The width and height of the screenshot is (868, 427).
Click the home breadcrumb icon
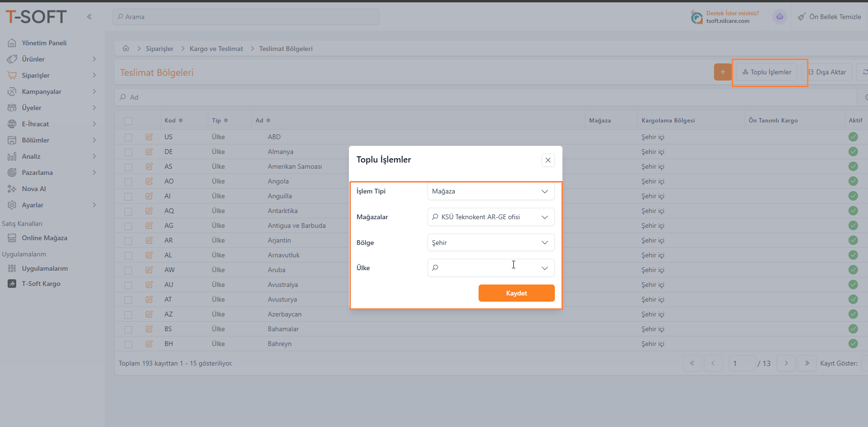point(126,48)
